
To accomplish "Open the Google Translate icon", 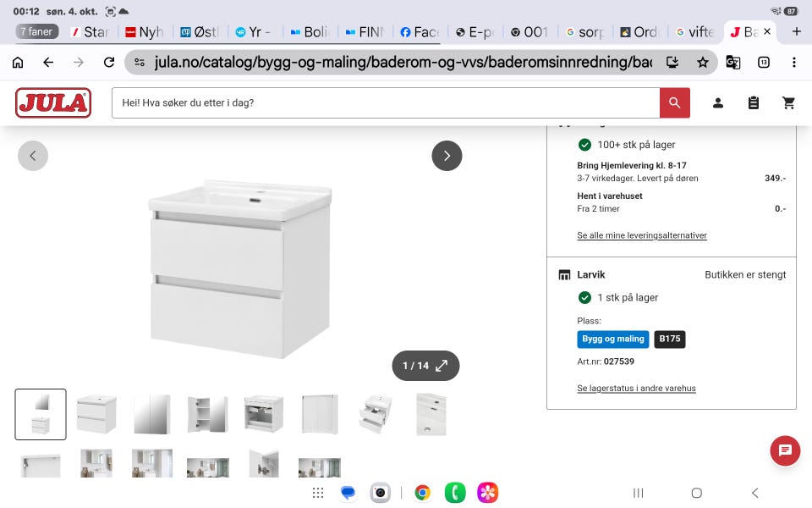I will tap(732, 62).
